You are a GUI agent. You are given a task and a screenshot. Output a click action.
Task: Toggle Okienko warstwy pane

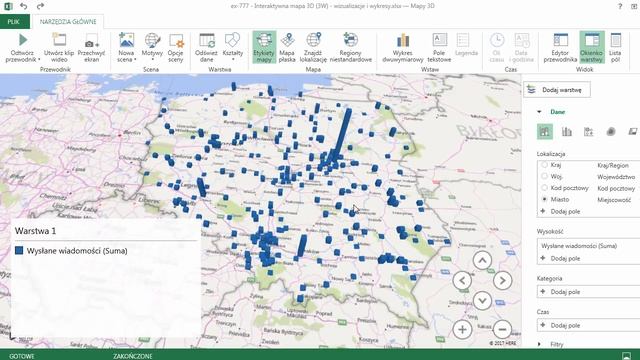(592, 47)
